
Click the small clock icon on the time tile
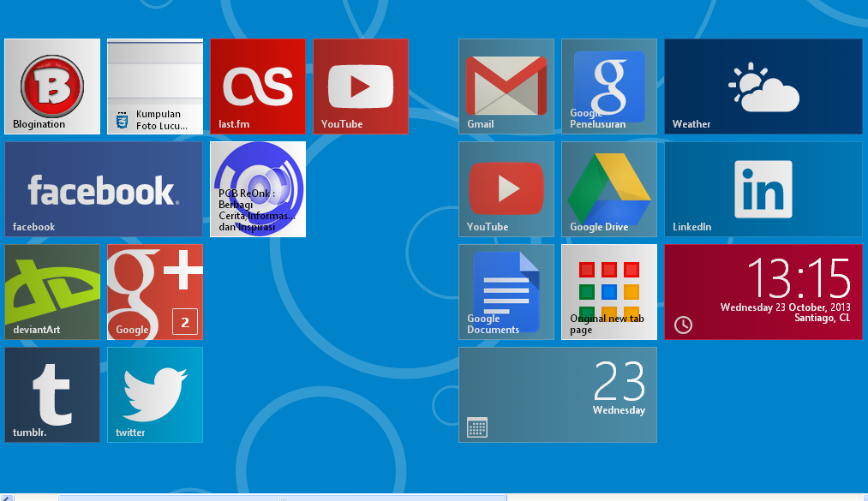click(x=683, y=325)
